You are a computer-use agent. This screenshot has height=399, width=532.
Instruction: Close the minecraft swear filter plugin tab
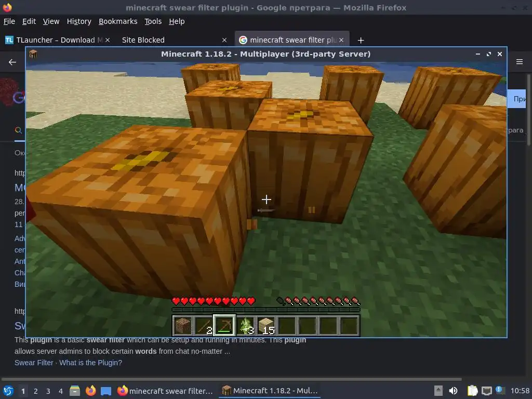point(341,40)
